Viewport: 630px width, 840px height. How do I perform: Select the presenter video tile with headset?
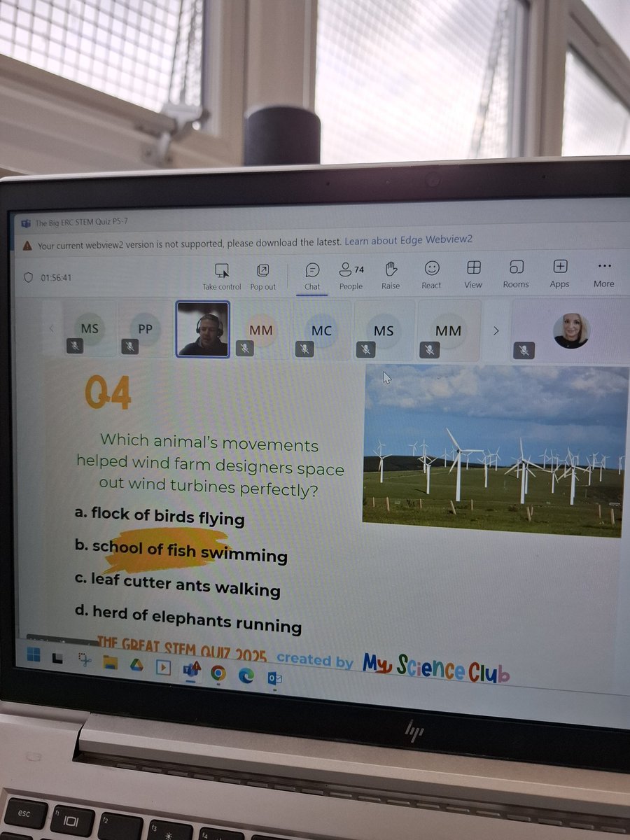pos(203,329)
